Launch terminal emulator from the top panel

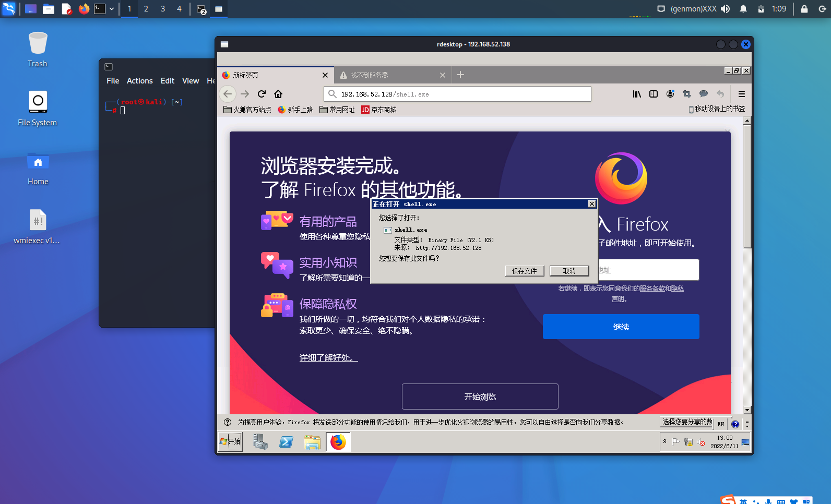pos(100,9)
